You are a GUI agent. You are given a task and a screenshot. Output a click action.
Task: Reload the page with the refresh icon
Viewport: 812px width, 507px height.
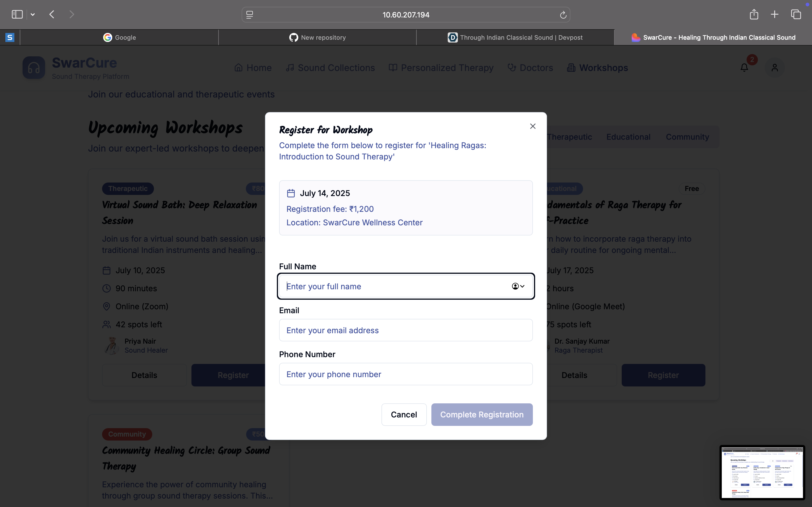pos(563,15)
